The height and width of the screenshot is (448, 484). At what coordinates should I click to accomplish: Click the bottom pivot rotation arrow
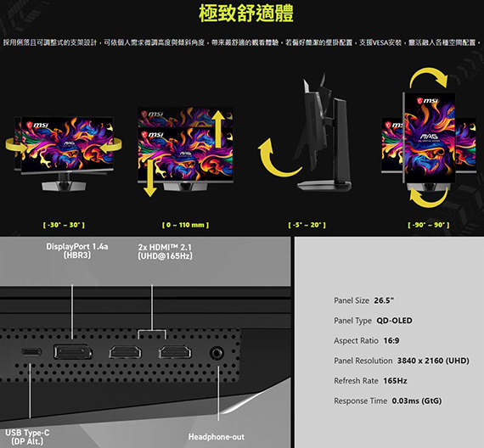click(429, 197)
